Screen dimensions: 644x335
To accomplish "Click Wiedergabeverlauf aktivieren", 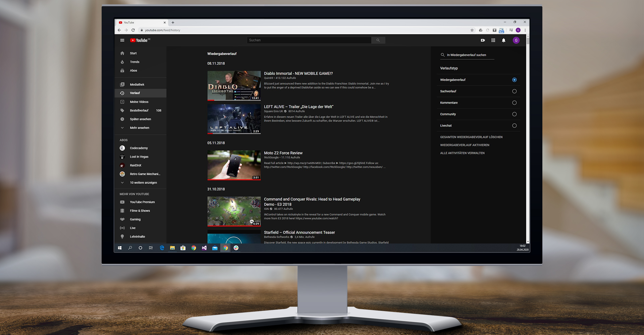I will tap(465, 145).
